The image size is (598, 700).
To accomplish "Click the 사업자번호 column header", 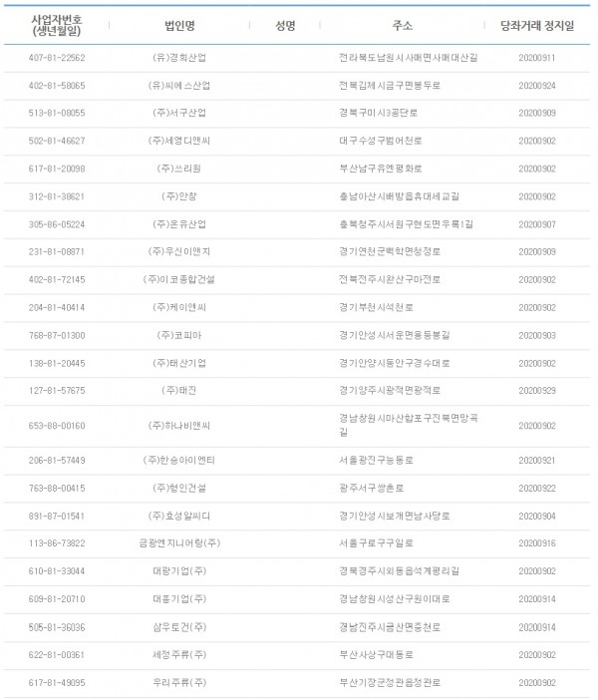I will [x=57, y=26].
